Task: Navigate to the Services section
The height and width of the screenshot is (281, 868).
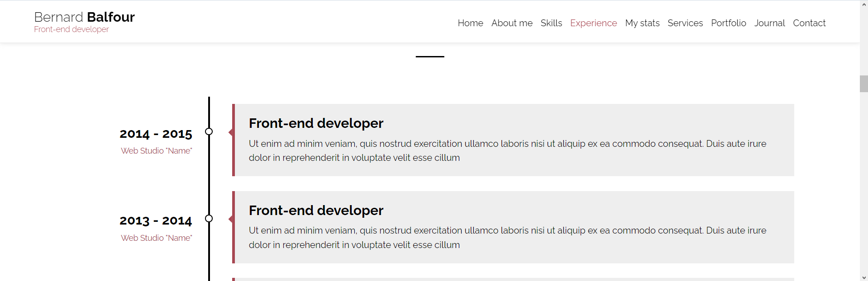Action: 685,23
